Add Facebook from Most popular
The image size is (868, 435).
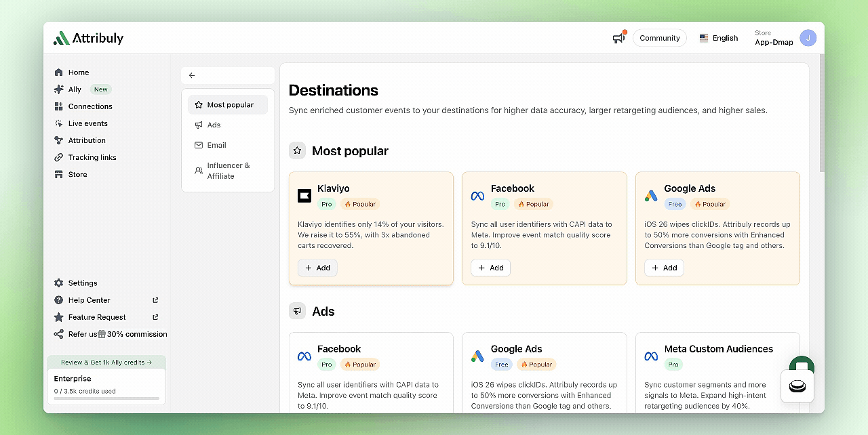click(490, 268)
